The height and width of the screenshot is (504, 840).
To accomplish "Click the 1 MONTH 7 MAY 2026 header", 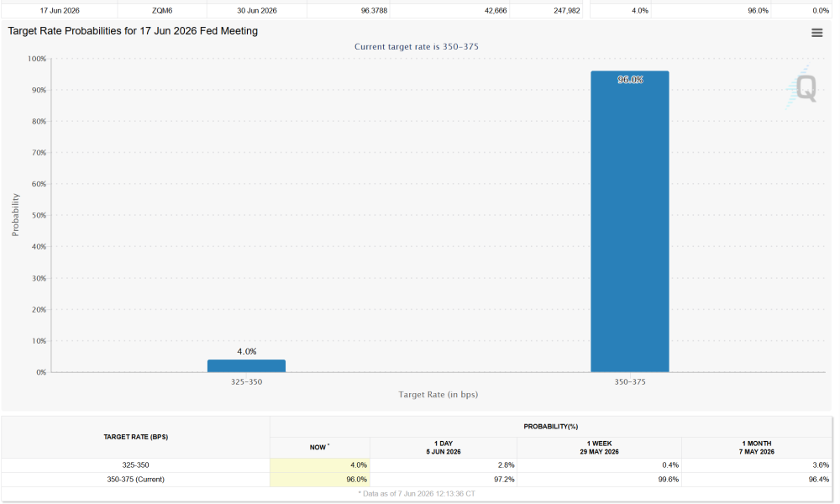I will point(757,447).
